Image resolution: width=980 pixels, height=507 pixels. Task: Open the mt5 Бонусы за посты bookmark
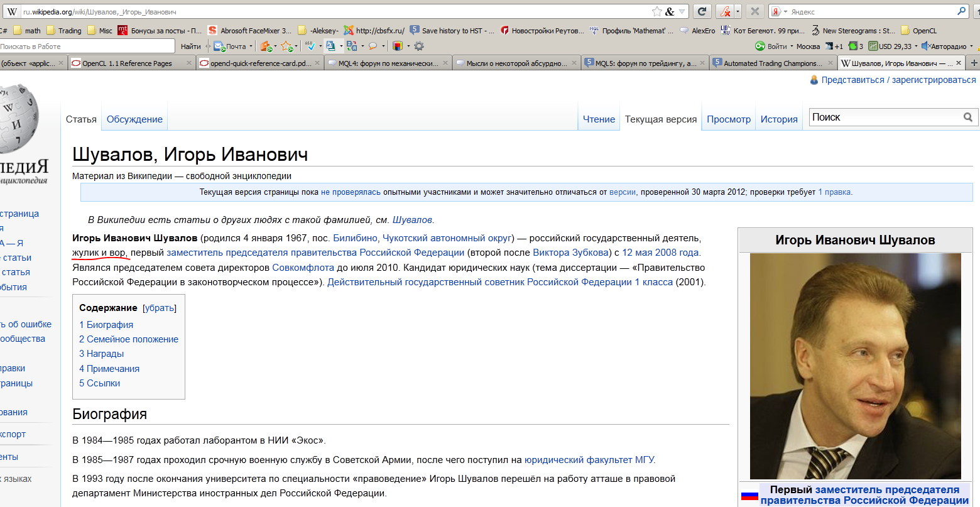pos(160,30)
